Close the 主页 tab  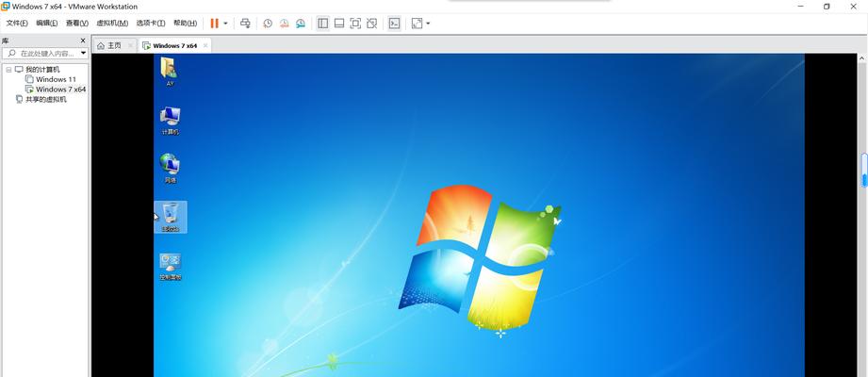(x=130, y=45)
